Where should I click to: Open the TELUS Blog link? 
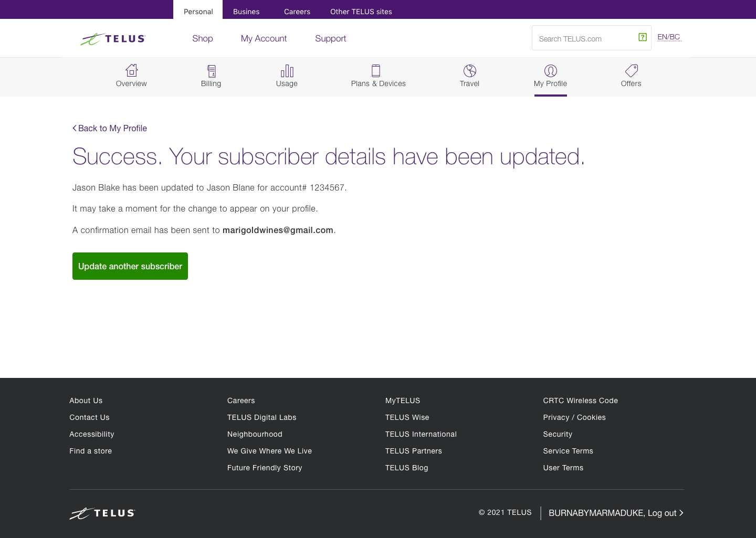point(407,468)
